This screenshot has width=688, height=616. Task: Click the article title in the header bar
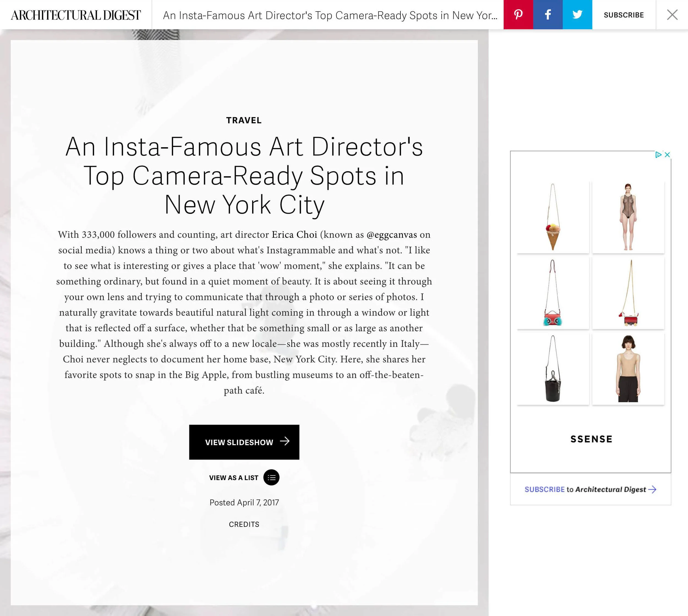(x=330, y=15)
